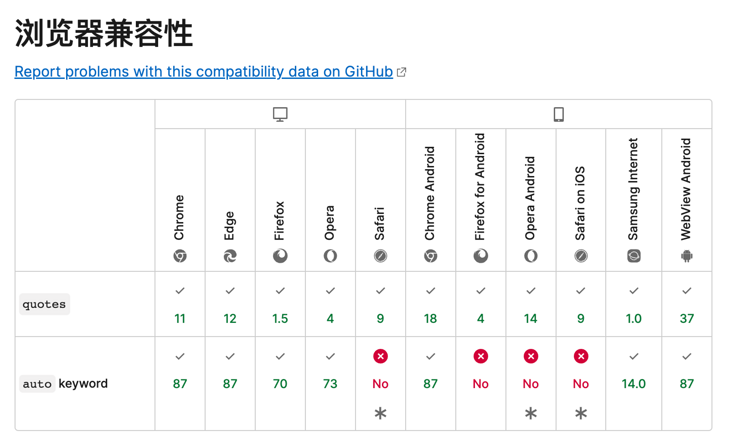Image resolution: width=732 pixels, height=436 pixels.
Task: Click the Chrome browser logo icon
Action: [180, 256]
